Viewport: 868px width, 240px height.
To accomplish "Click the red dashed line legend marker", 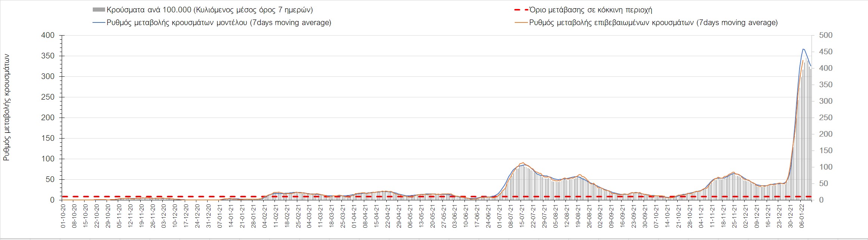I will pos(521,10).
